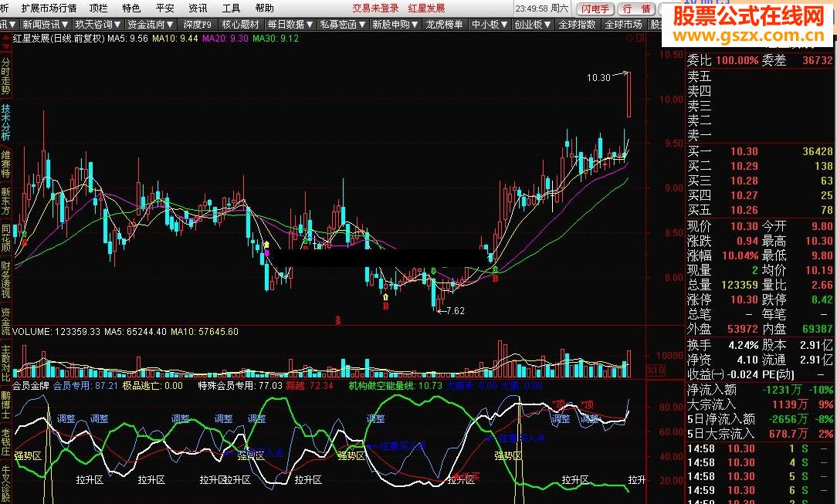Open the 帮助 menu
Image resolution: width=837 pixels, height=504 pixels.
[x=264, y=8]
